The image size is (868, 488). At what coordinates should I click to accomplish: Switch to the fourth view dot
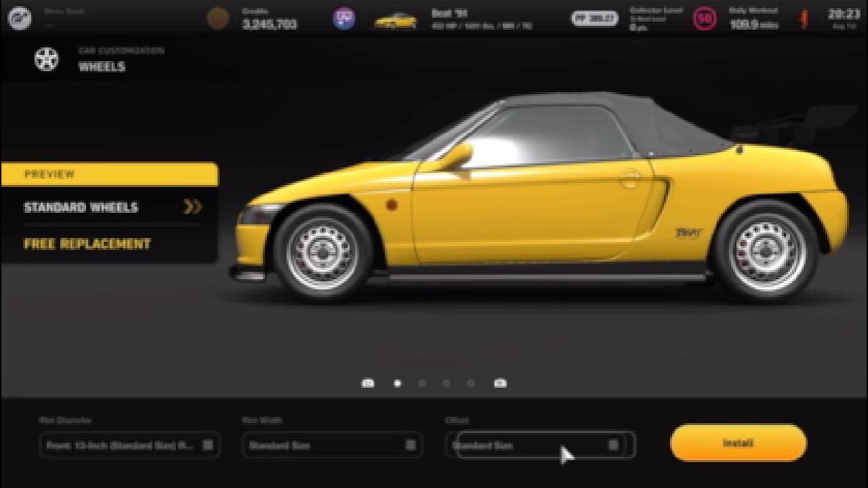point(471,384)
